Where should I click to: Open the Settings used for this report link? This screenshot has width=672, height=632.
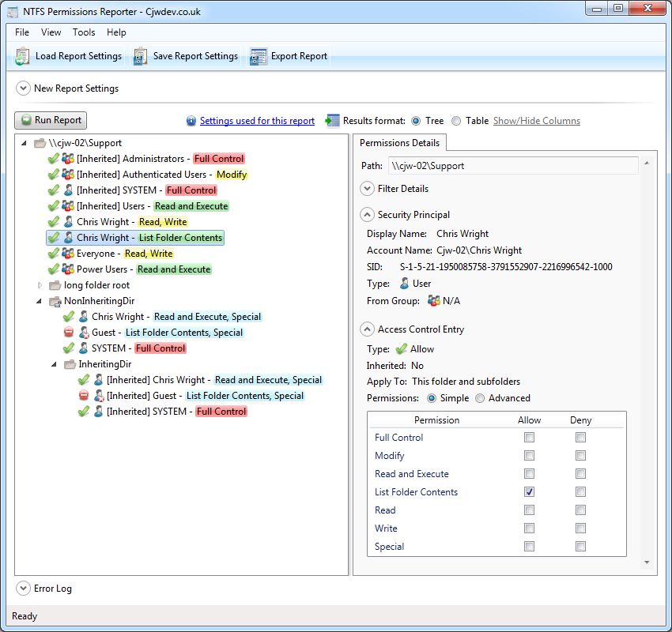point(257,121)
